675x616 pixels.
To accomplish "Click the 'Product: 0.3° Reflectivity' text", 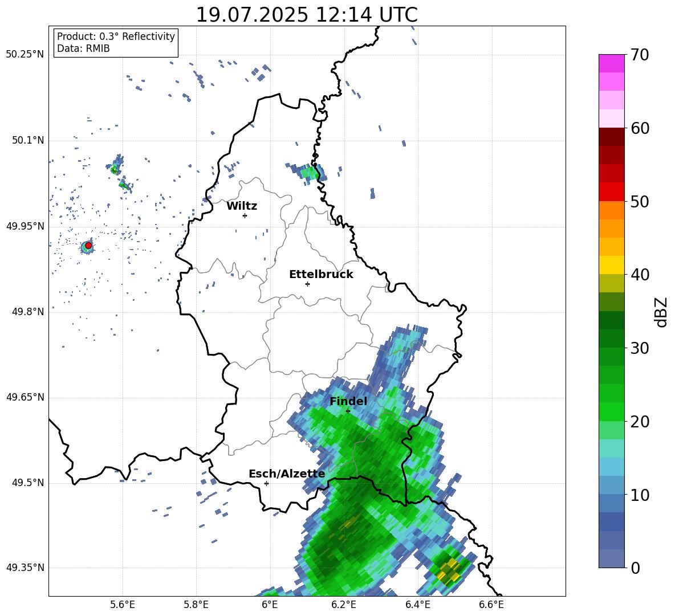I will click(x=116, y=36).
